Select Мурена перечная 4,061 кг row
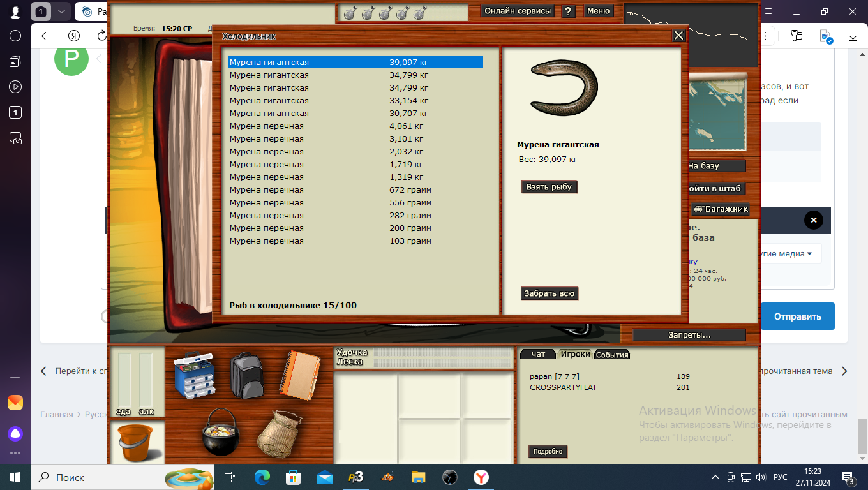 (x=355, y=126)
